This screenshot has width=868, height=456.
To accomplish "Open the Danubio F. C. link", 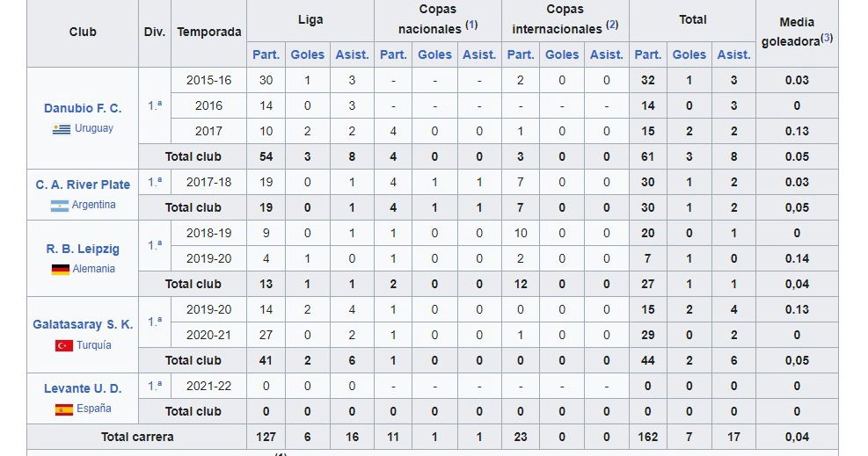I will click(x=83, y=108).
